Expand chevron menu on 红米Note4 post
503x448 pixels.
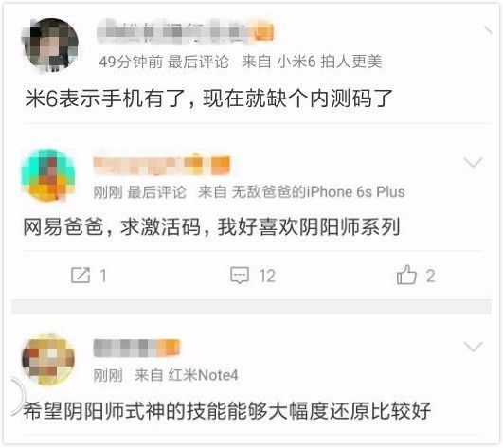(x=474, y=346)
